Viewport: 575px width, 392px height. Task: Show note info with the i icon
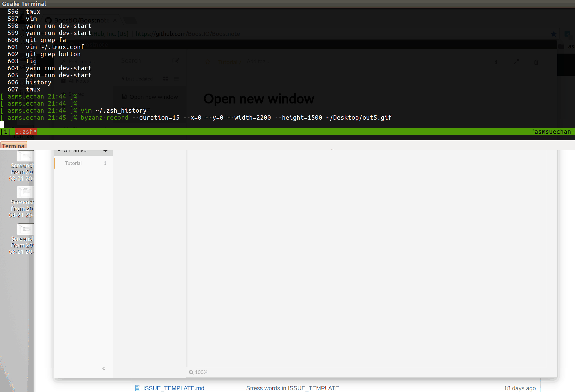[x=496, y=62]
